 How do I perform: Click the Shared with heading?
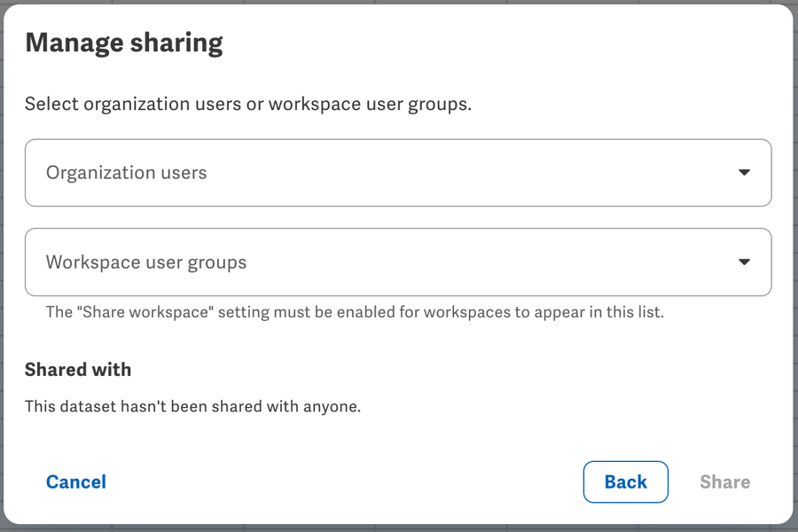(x=78, y=369)
